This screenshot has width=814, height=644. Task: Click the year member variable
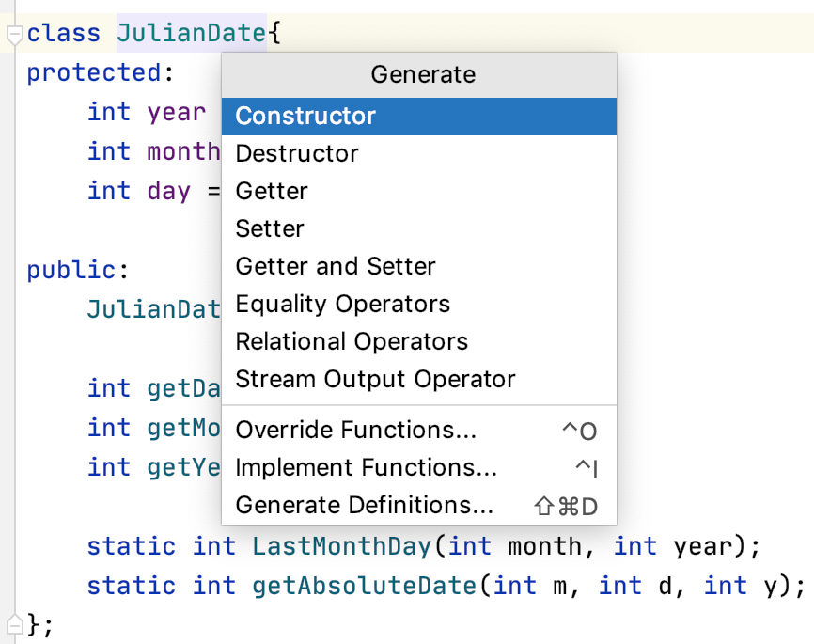pos(177,112)
